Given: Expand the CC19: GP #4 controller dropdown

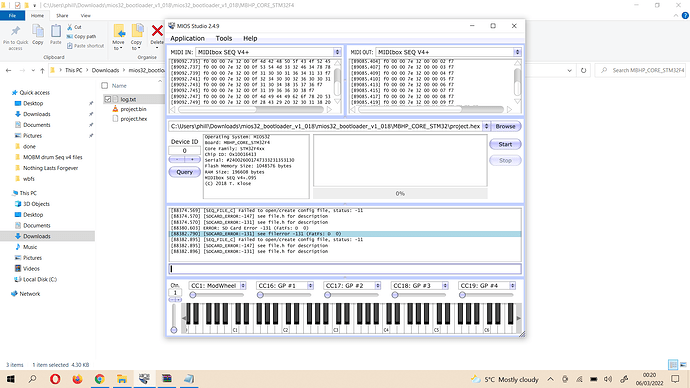Looking at the screenshot, I should 512,286.
